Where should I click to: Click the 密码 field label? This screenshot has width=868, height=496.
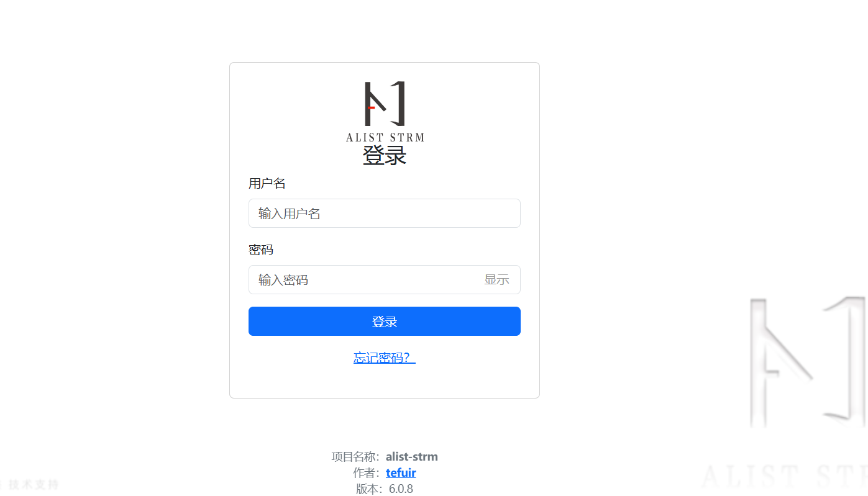[261, 250]
